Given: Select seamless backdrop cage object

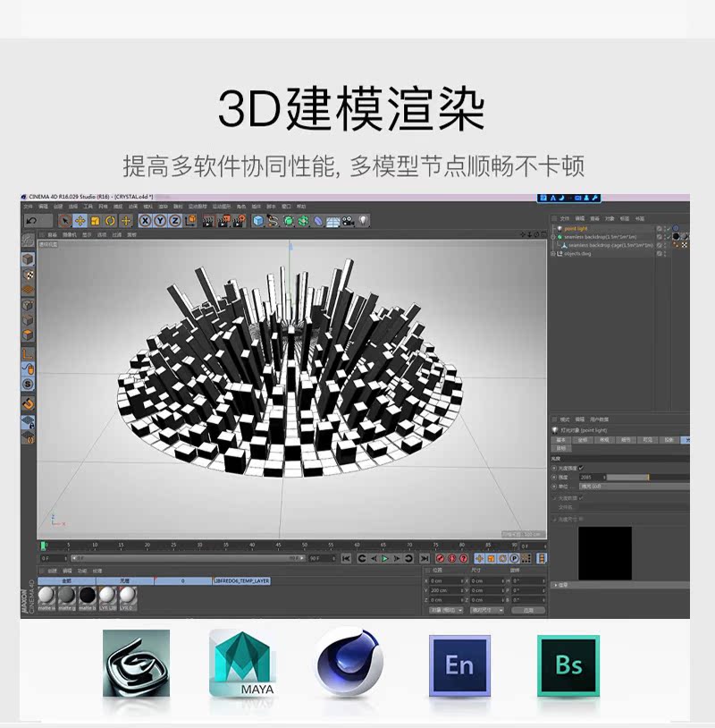Looking at the screenshot, I should [x=610, y=245].
